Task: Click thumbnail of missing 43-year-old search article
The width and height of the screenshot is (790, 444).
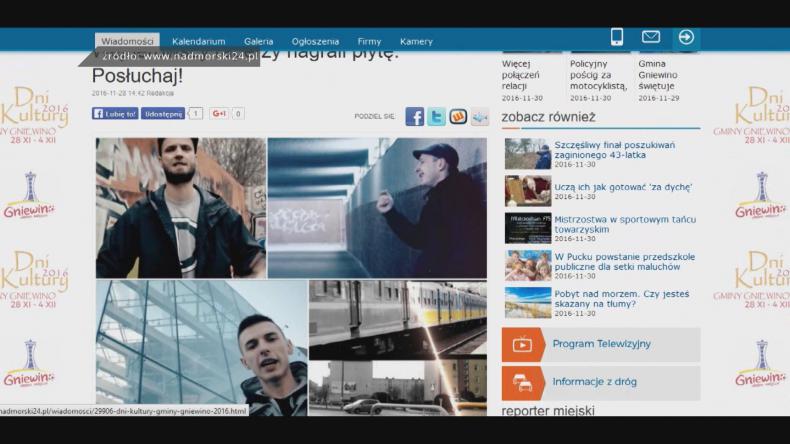Action: pos(528,154)
